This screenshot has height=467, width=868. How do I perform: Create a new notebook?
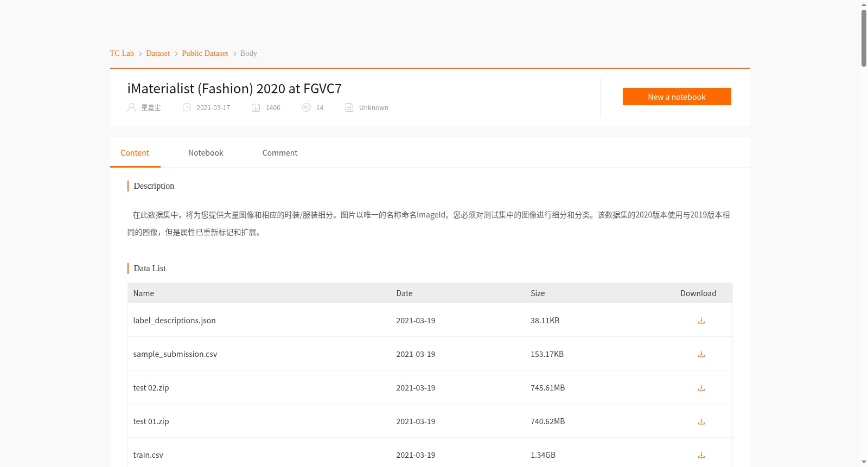click(676, 97)
